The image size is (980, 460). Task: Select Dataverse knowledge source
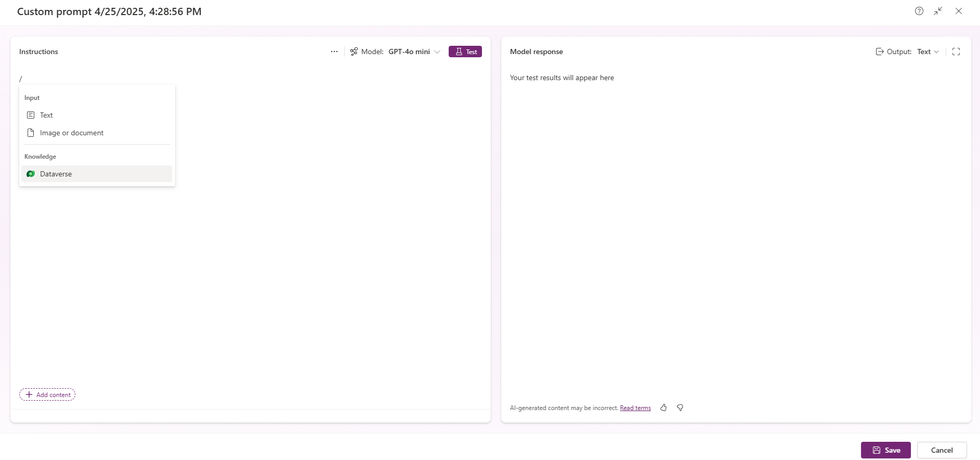click(97, 174)
